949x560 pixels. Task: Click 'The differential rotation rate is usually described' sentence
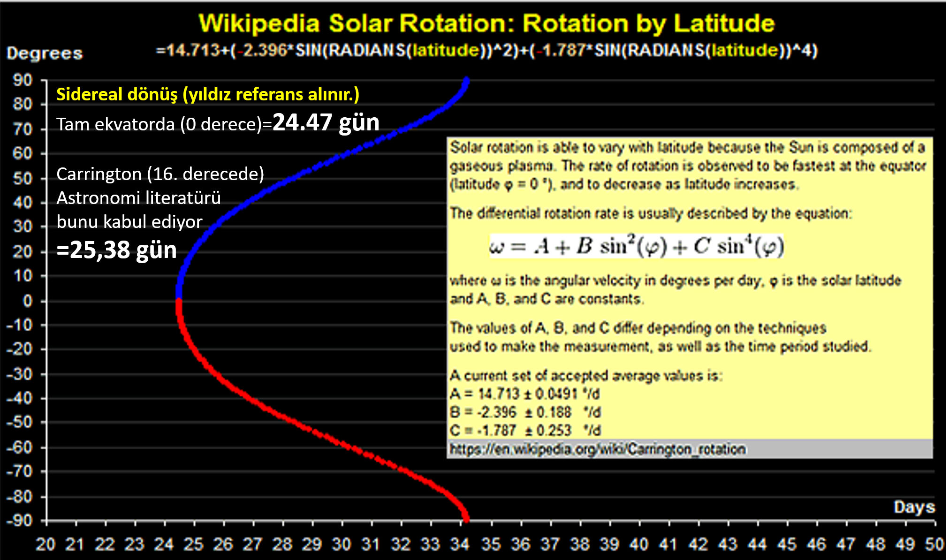click(x=651, y=213)
